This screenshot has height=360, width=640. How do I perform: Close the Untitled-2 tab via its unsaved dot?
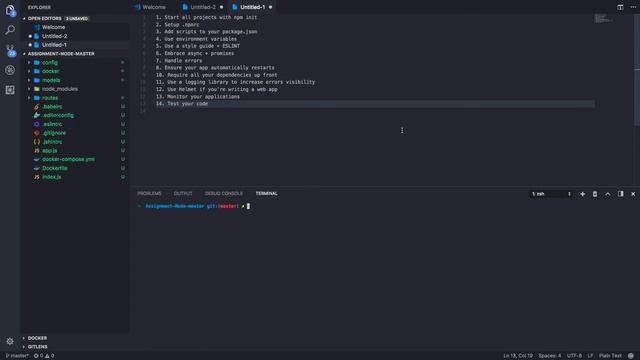(222, 7)
